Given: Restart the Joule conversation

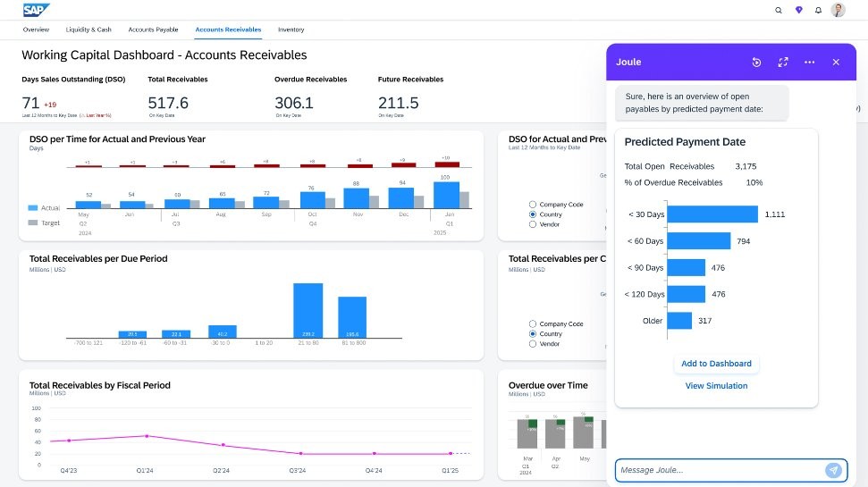Looking at the screenshot, I should coord(756,63).
